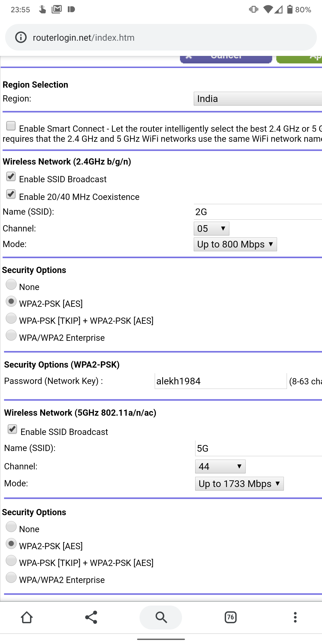Open the 2.4GHz Channel dropdown showing 05

pos(211,229)
